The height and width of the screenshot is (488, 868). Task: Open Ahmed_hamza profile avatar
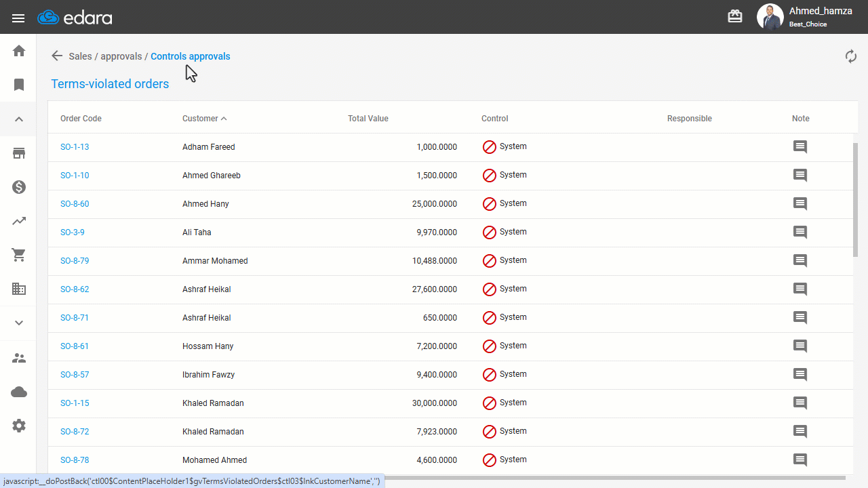(x=770, y=17)
